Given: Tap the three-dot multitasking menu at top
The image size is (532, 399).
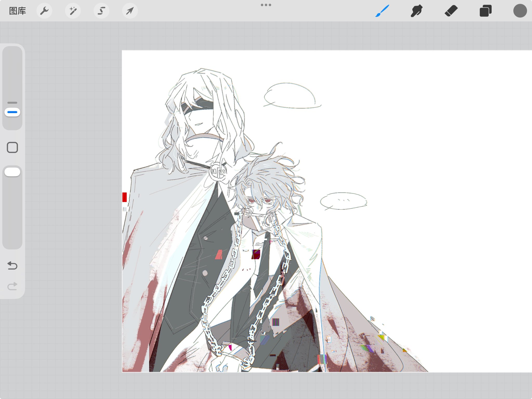Looking at the screenshot, I should coord(266,5).
